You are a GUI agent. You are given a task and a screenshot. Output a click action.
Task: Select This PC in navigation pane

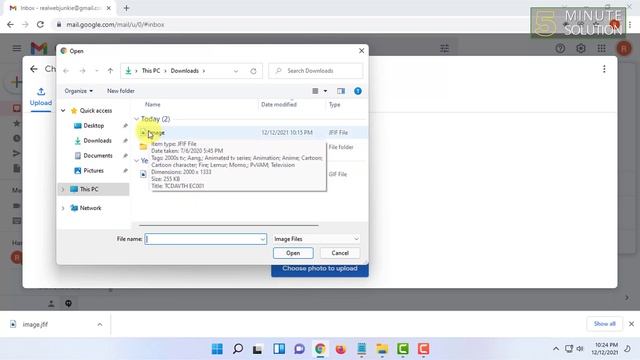pos(89,189)
